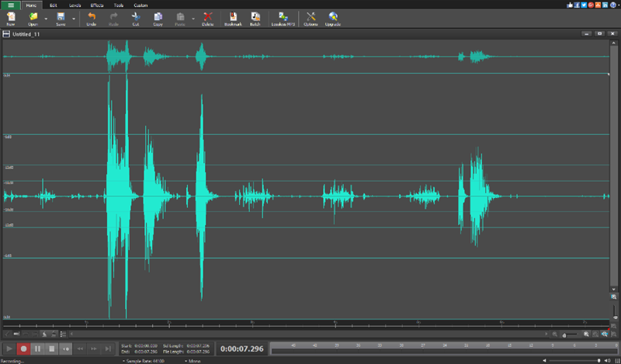621x364 pixels.
Task: Click the speaker mute icon in status bar
Action: coord(545,361)
